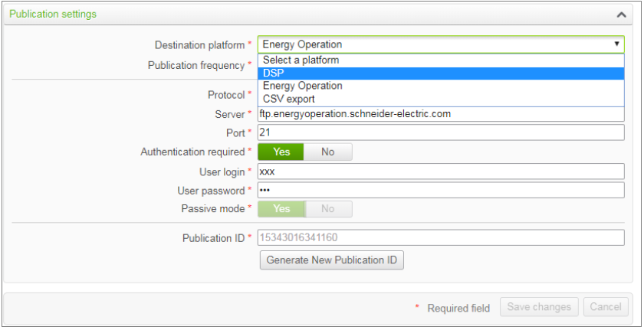The image size is (644, 330).
Task: Choose 'Select a platform' option
Action: click(x=441, y=60)
